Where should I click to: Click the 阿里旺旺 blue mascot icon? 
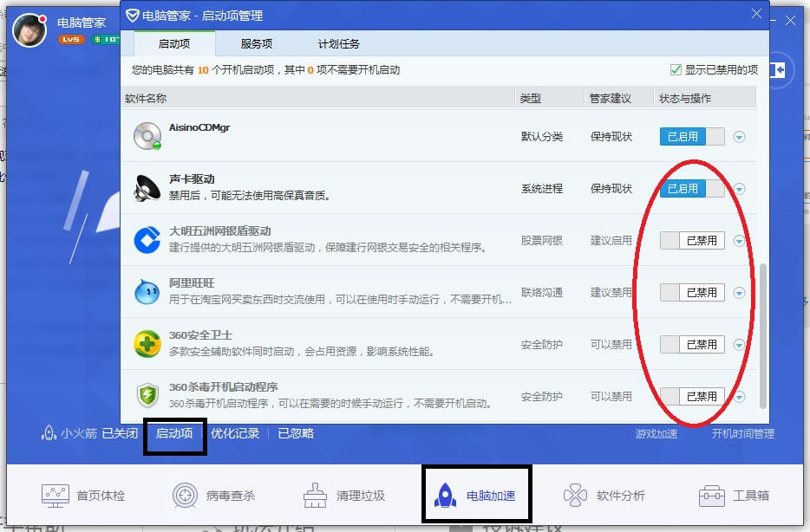click(x=147, y=292)
